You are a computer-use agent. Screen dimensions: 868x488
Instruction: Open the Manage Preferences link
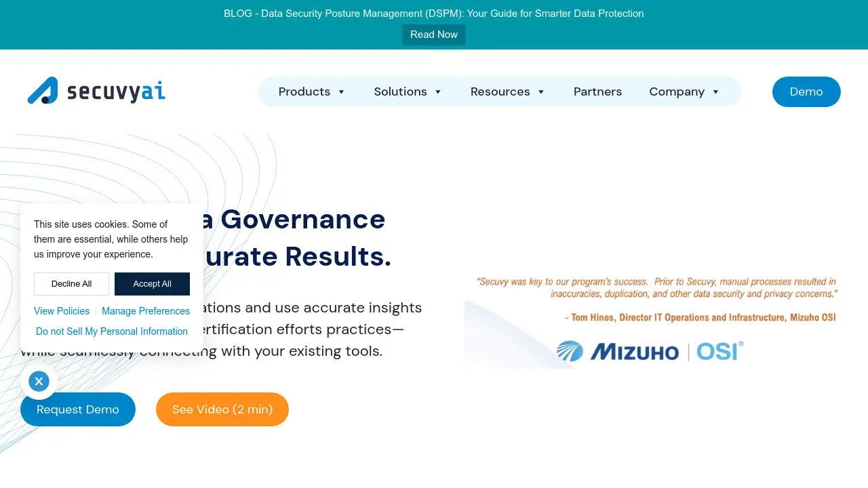(146, 311)
